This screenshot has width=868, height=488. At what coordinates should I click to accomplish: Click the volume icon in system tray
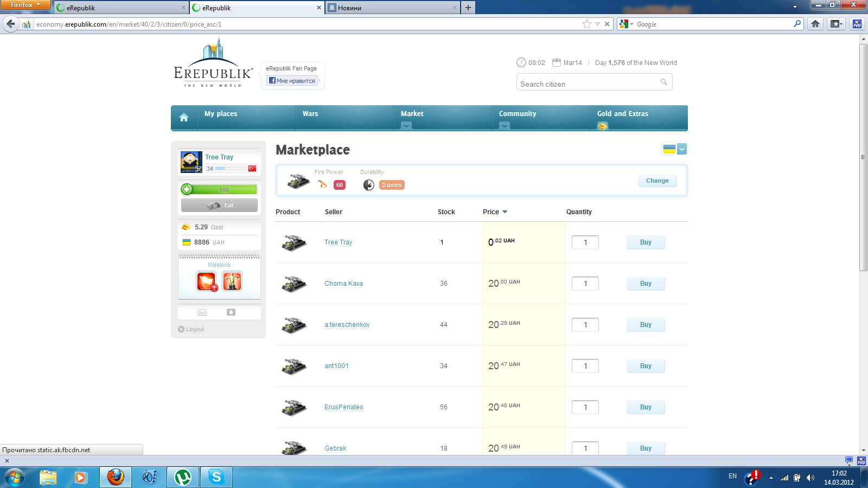click(x=810, y=478)
